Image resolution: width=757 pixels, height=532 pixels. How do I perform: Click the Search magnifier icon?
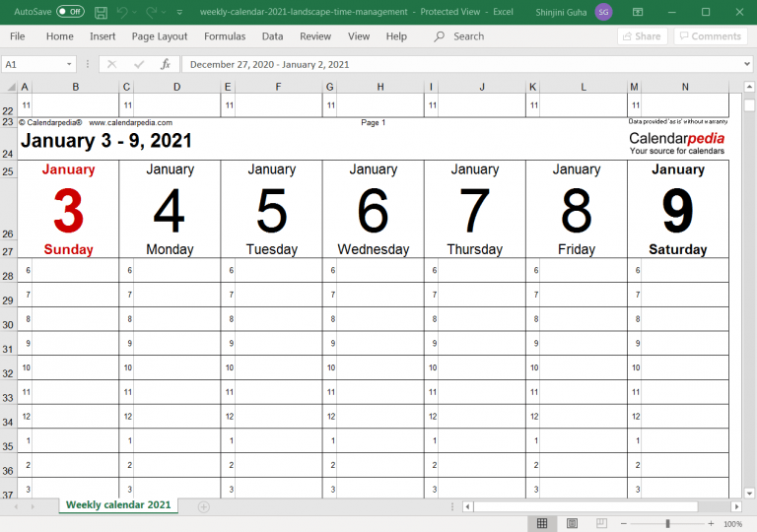click(x=440, y=36)
